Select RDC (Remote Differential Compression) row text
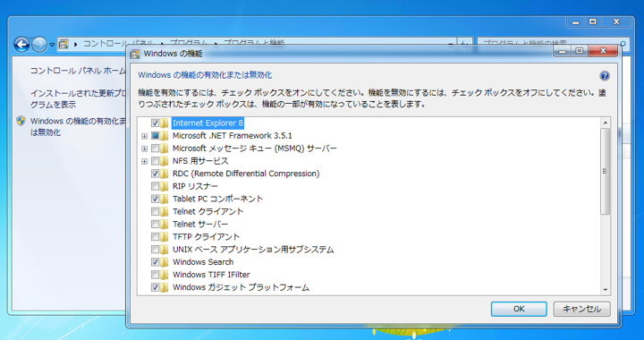644x340 pixels. pos(246,174)
